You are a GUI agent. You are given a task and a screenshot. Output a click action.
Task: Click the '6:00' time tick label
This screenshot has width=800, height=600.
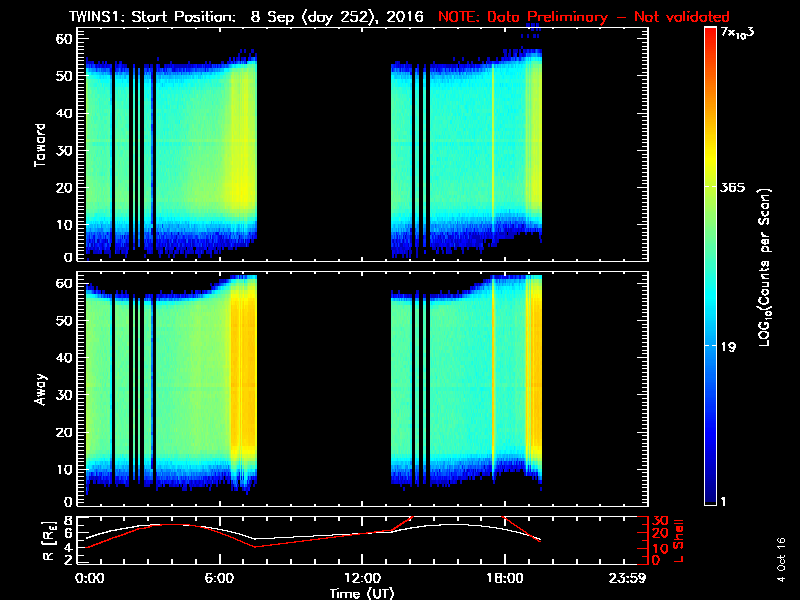pyautogui.click(x=219, y=578)
